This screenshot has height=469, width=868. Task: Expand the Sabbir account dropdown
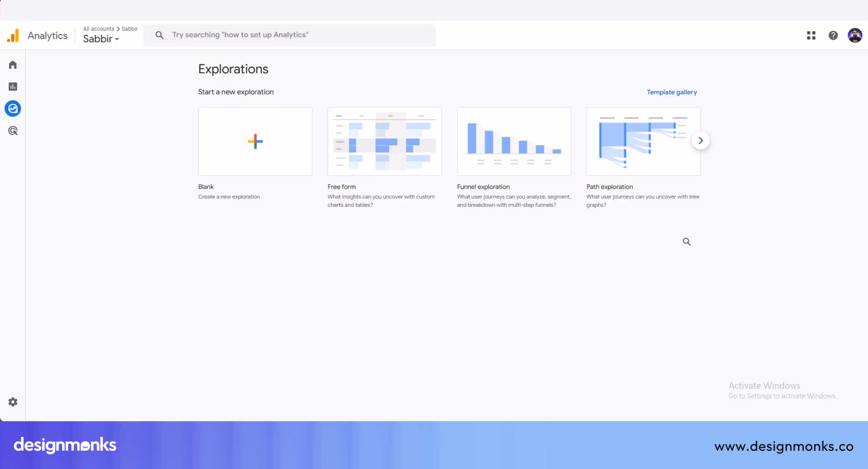pos(101,39)
